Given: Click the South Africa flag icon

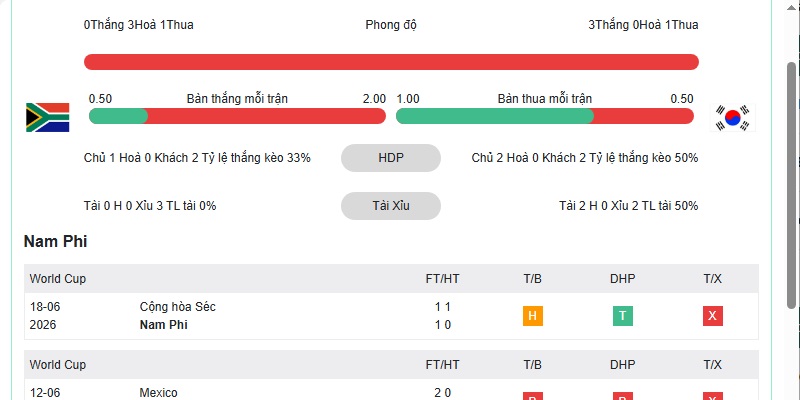Looking at the screenshot, I should 47,117.
